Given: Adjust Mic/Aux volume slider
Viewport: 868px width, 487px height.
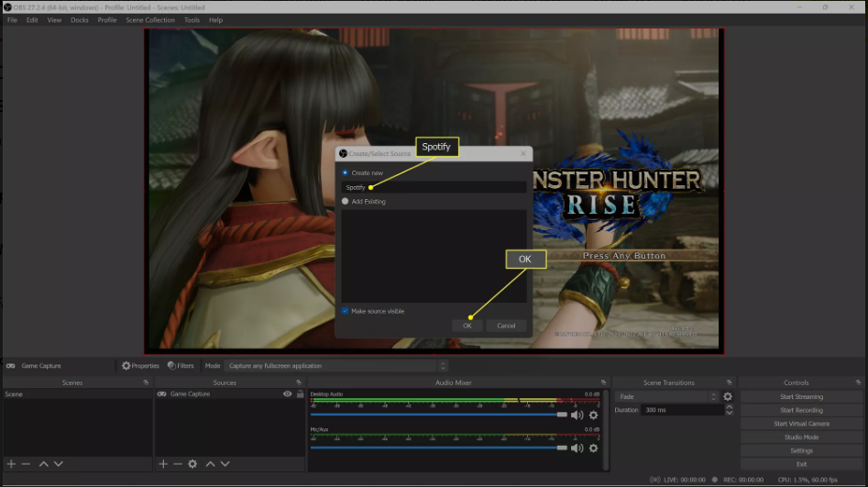Looking at the screenshot, I should click(x=438, y=448).
